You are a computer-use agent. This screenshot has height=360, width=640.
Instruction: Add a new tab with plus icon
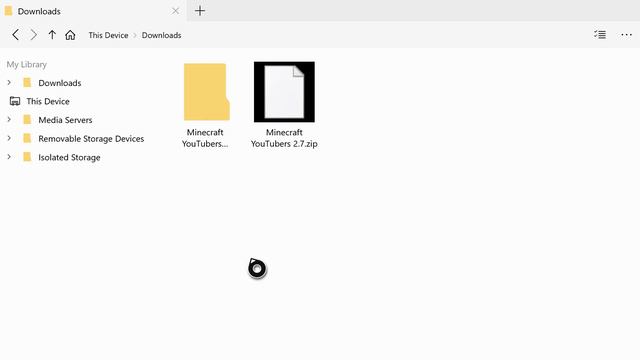tap(200, 11)
